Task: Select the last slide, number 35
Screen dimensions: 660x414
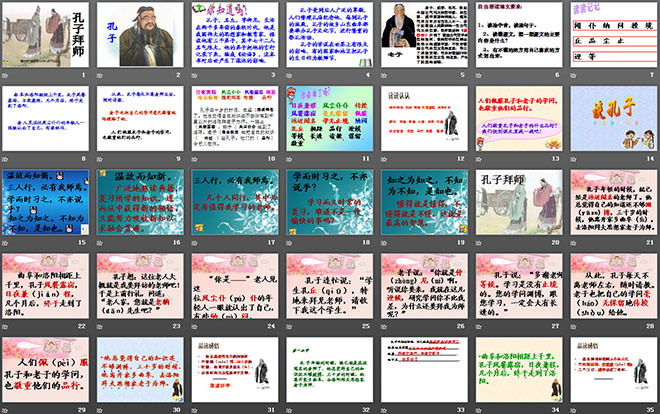Action: coord(611,366)
